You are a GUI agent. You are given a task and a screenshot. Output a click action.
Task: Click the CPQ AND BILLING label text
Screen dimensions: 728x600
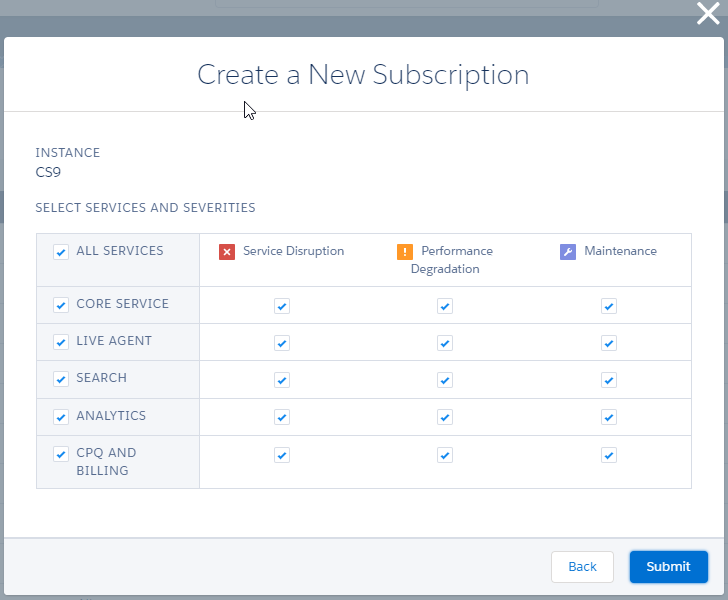click(x=106, y=462)
